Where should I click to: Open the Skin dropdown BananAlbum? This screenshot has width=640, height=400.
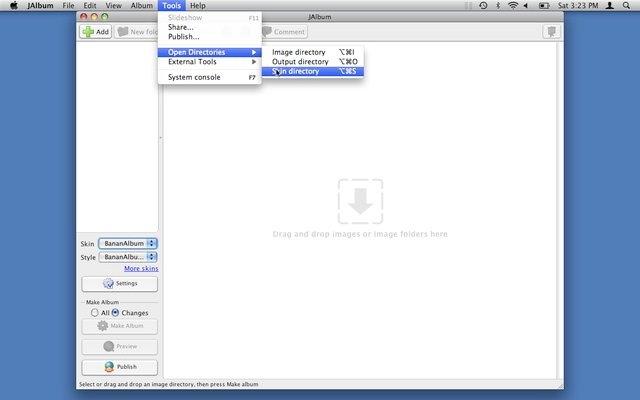pos(128,243)
